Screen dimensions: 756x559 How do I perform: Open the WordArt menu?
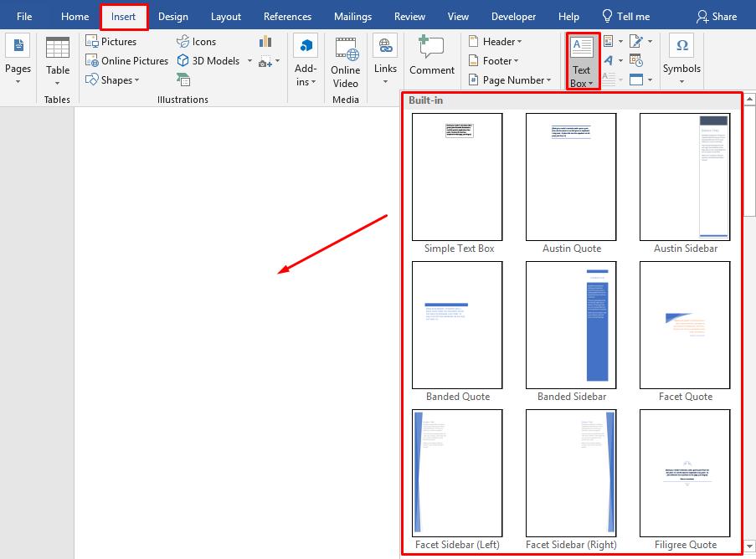[609, 60]
